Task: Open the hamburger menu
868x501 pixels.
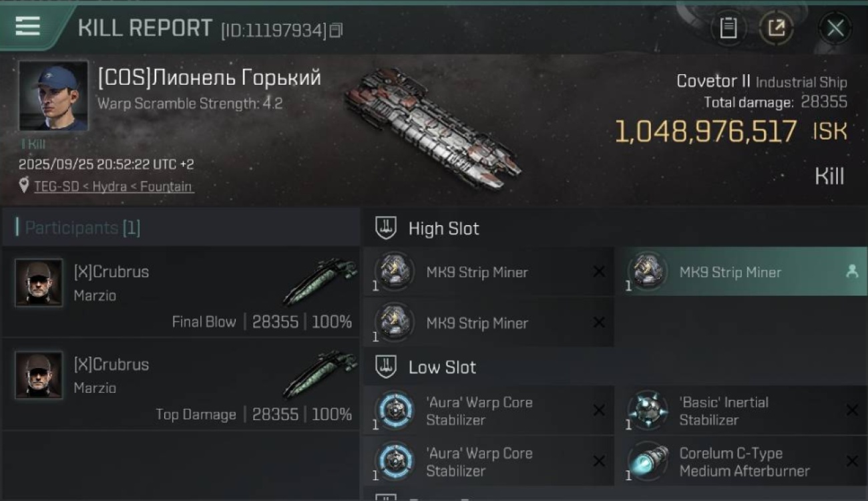Action: (x=27, y=27)
